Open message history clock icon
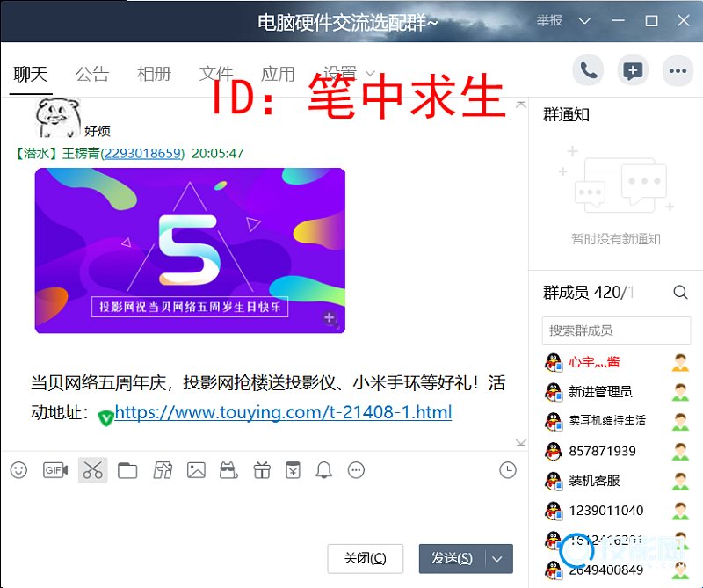This screenshot has width=703, height=588. pyautogui.click(x=508, y=470)
